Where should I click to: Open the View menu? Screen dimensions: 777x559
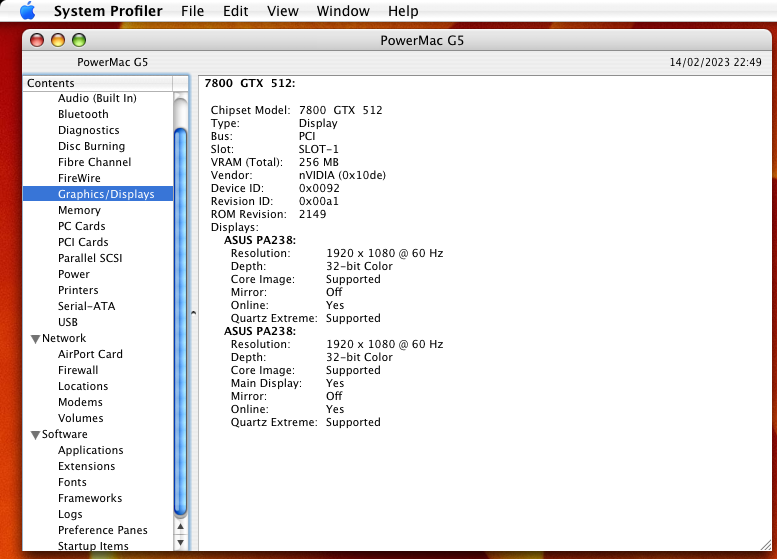[282, 11]
